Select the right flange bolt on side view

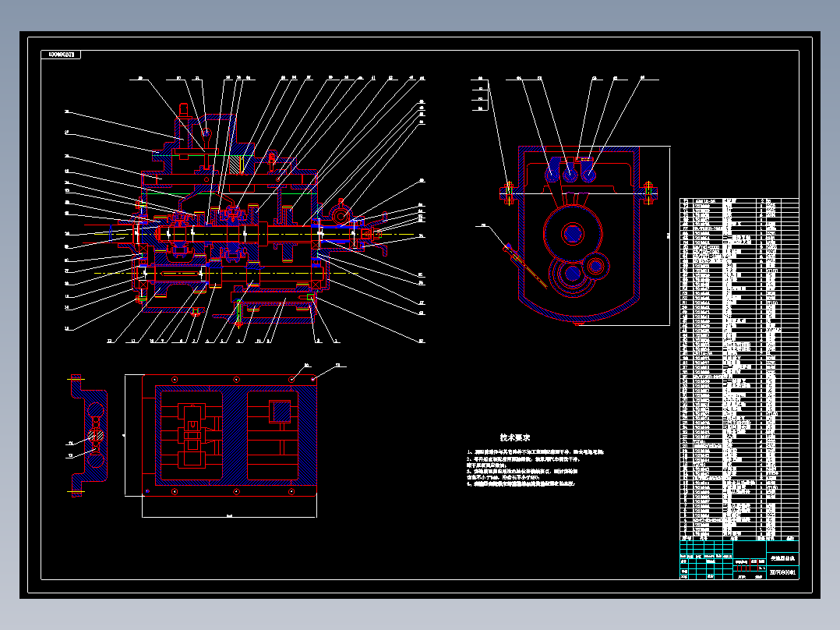648,193
